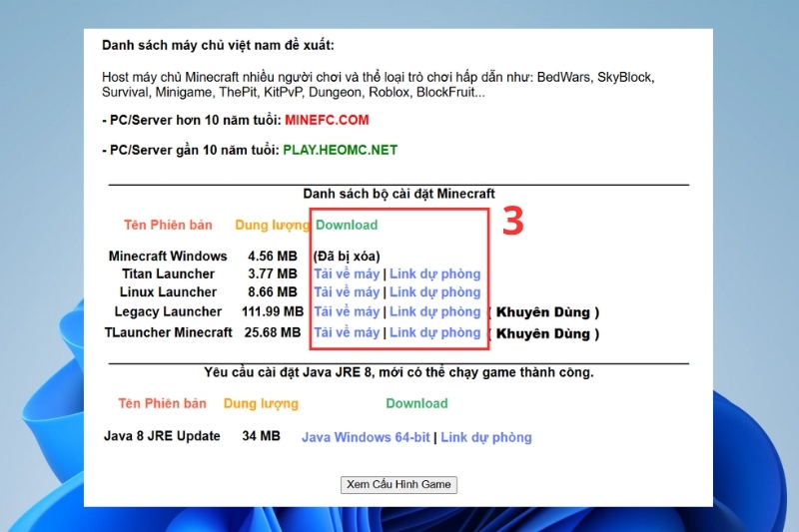Click 'Tải về máy' for Titan Launcher
The width and height of the screenshot is (799, 532).
coord(347,273)
